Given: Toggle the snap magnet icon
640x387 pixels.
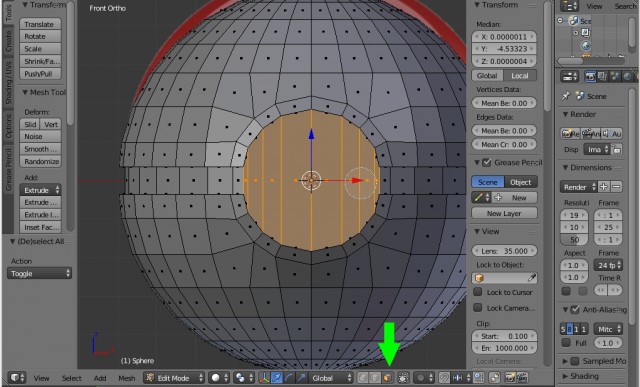Looking at the screenshot, I should coord(444,378).
